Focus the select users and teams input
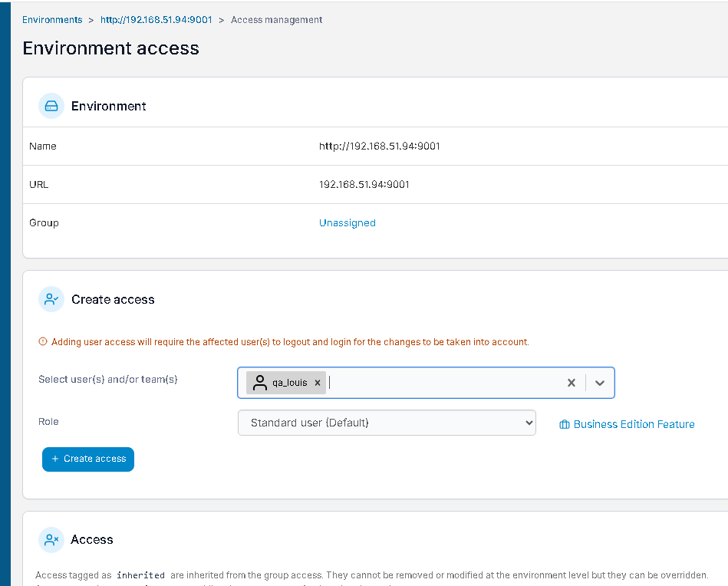This screenshot has width=728, height=586. [445, 383]
